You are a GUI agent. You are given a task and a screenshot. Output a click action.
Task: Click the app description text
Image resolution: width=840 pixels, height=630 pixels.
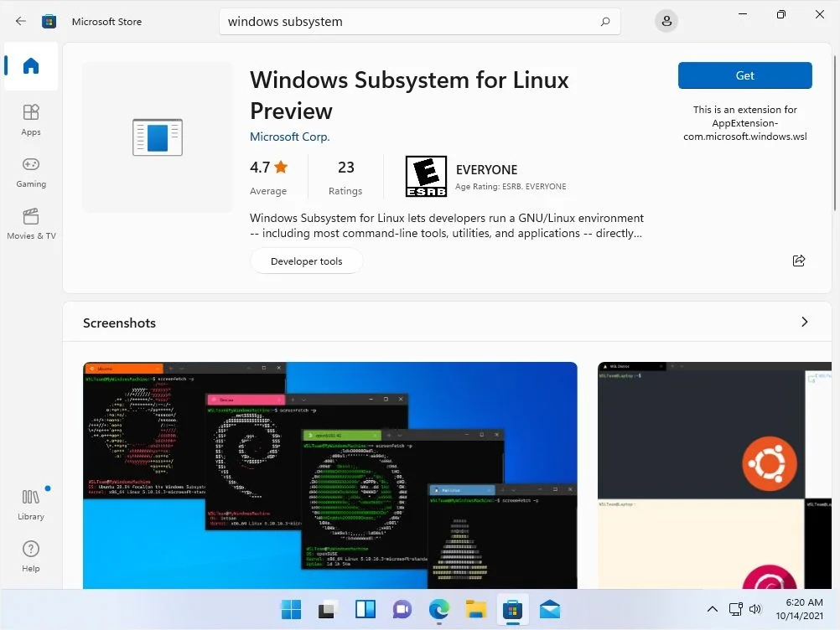click(x=447, y=225)
